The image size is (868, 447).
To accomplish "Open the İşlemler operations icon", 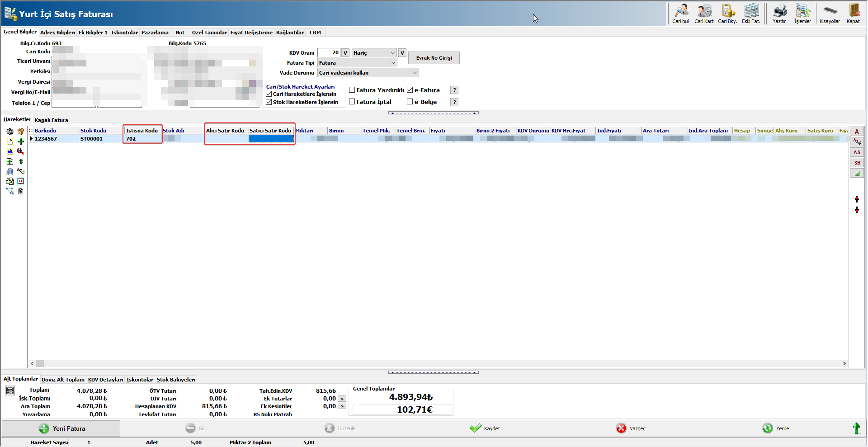I will click(802, 14).
